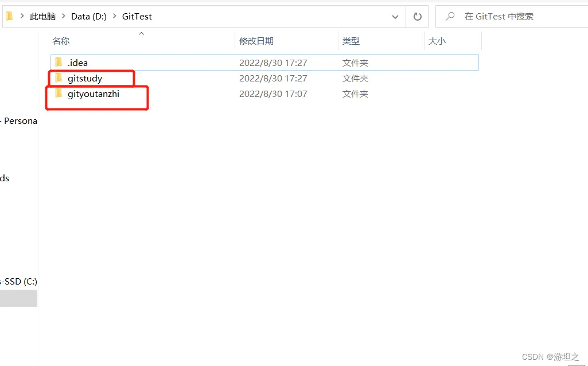Select the gitstudy folder name
Viewport: 588px width, 366px height.
point(85,79)
